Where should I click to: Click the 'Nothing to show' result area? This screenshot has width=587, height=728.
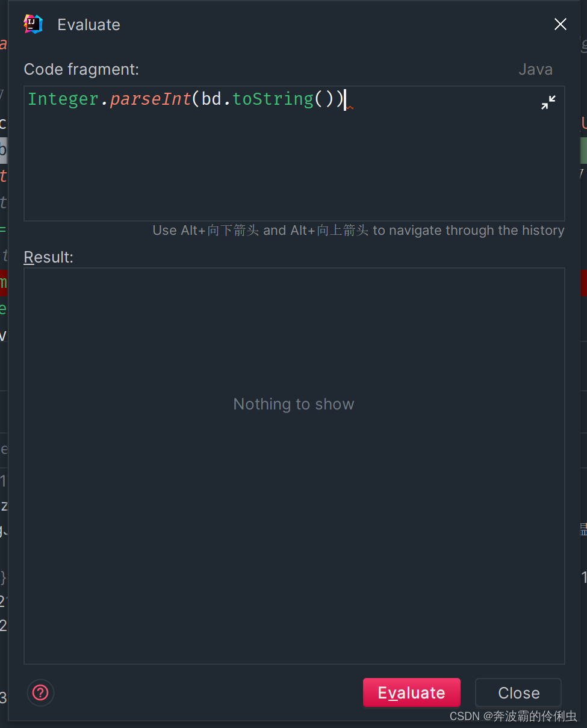click(x=294, y=404)
